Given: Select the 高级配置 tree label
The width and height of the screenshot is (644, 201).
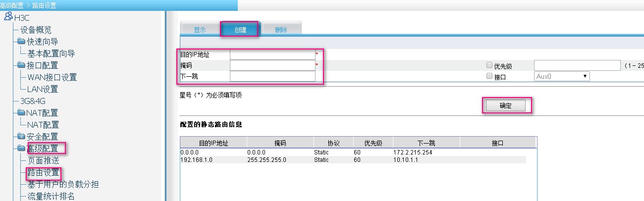Looking at the screenshot, I should [x=43, y=149].
